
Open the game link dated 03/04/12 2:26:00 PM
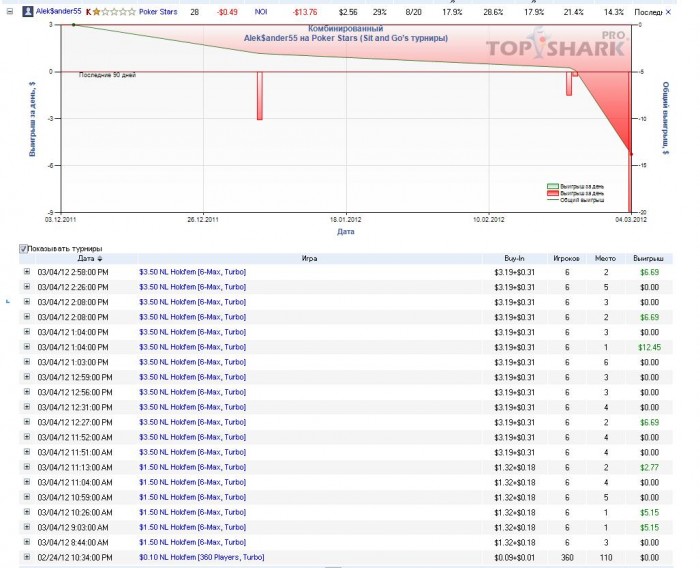(x=192, y=287)
